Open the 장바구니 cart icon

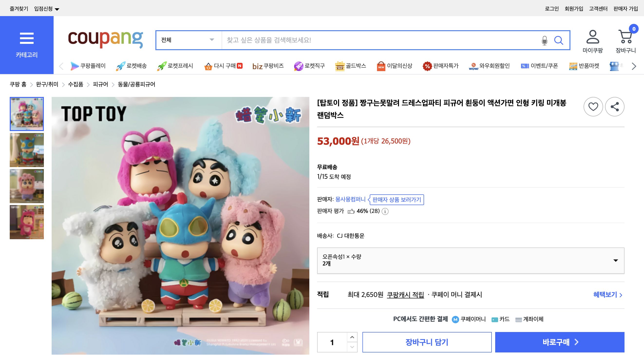[626, 38]
